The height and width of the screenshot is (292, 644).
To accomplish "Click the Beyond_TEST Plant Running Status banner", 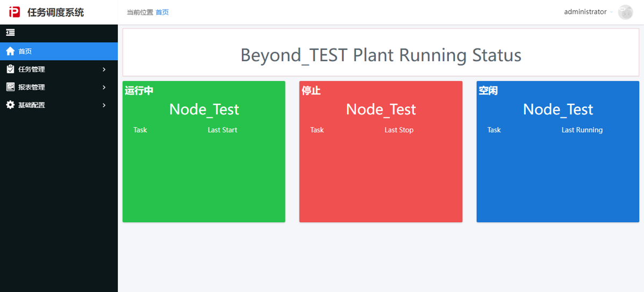I will (x=381, y=53).
